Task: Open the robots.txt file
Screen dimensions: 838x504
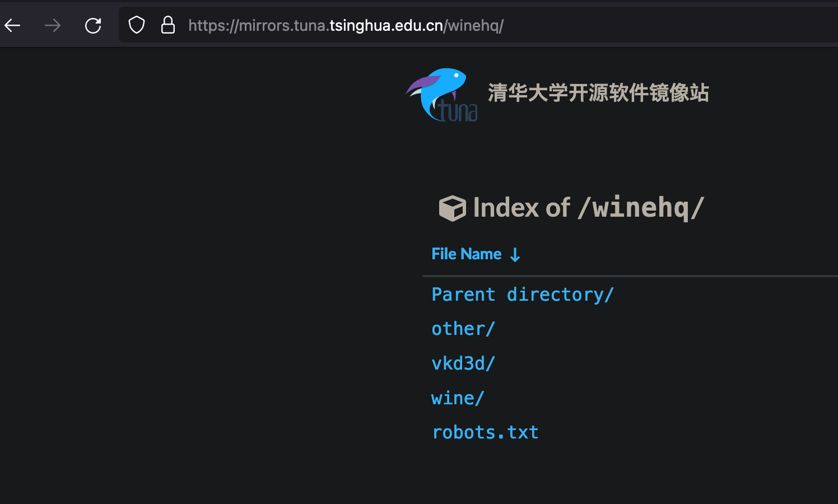Action: point(485,432)
